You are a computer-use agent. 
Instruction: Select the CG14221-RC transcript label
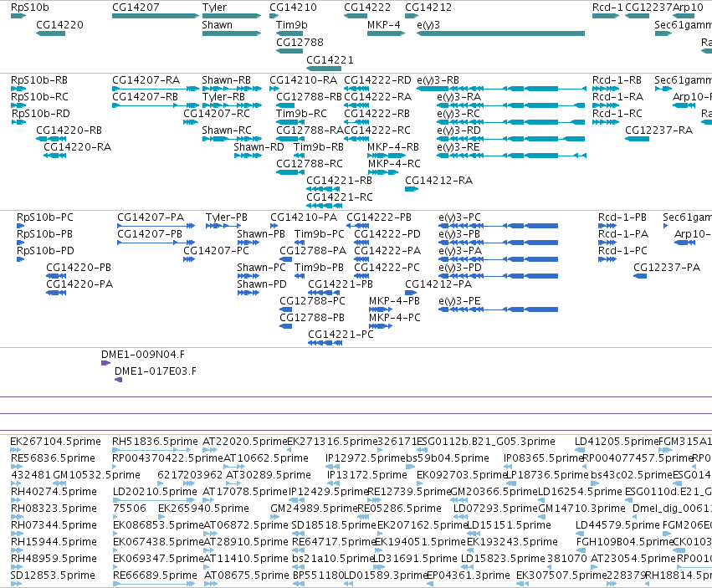coord(340,197)
